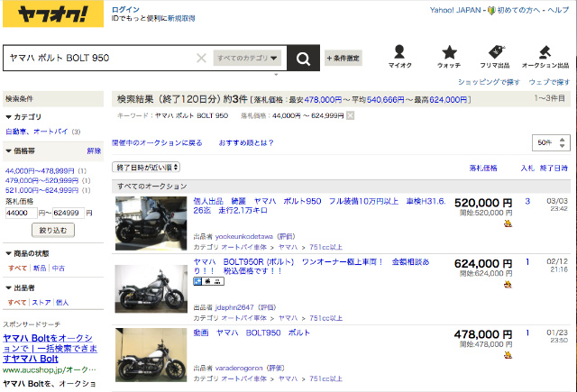
Task: Click ウェブで探す link
Action: coord(549,82)
